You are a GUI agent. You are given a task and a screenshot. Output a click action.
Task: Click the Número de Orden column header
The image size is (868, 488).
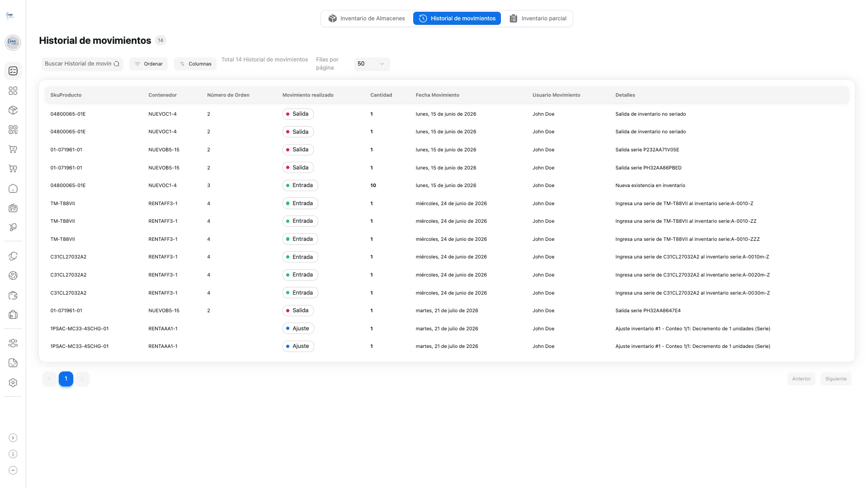(228, 95)
